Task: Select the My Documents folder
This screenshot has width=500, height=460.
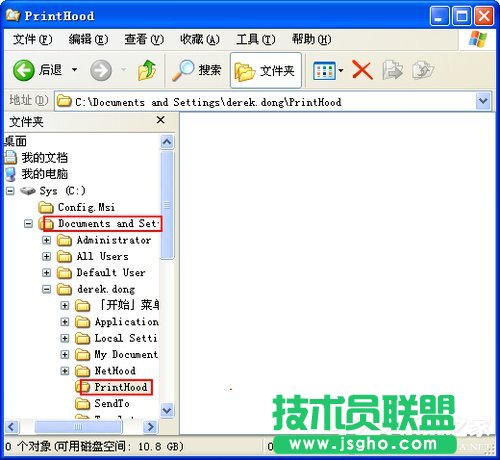Action: coord(126,354)
